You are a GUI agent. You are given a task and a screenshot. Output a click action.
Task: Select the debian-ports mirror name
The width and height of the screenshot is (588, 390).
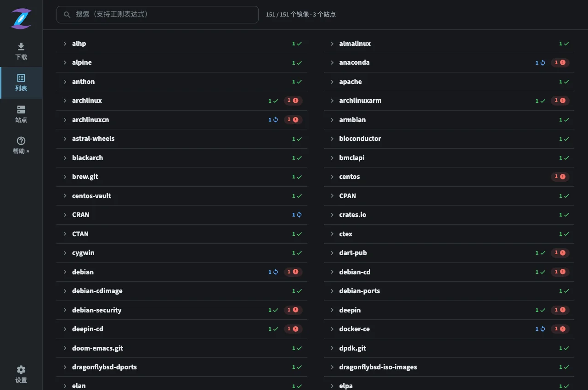pos(360,291)
